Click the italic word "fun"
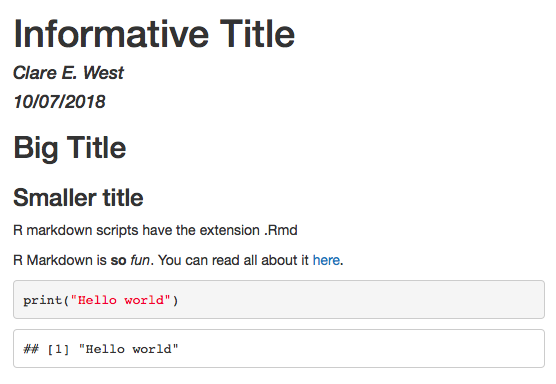The width and height of the screenshot is (556, 384). pos(140,260)
